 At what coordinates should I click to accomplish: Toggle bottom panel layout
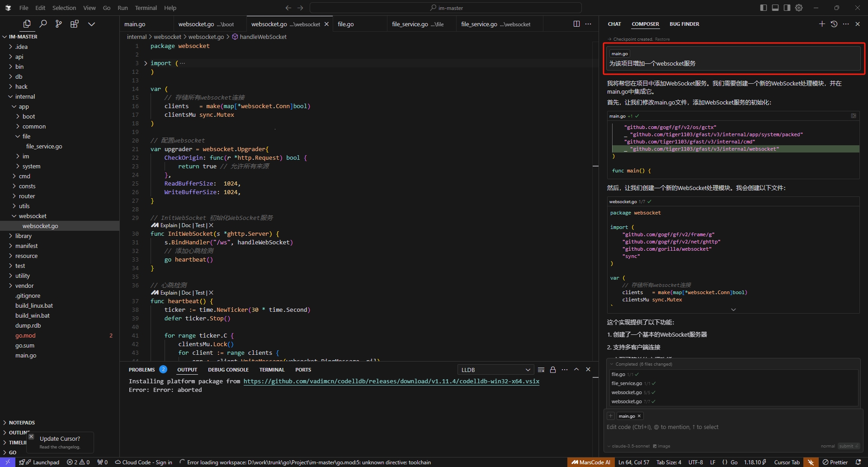775,8
